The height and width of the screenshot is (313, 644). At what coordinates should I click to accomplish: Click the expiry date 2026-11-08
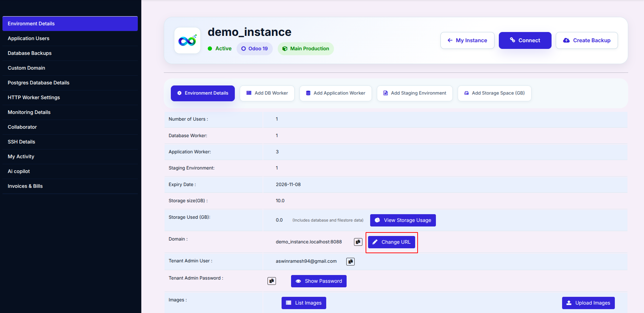tap(288, 184)
